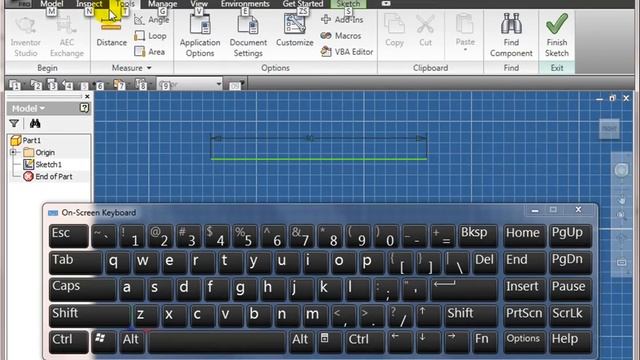Open the Environments ribbon tab
Image resolution: width=640 pixels, height=360 pixels.
245,4
